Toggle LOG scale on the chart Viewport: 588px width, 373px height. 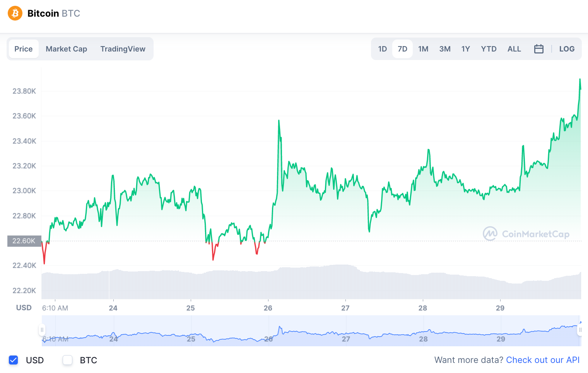(567, 49)
